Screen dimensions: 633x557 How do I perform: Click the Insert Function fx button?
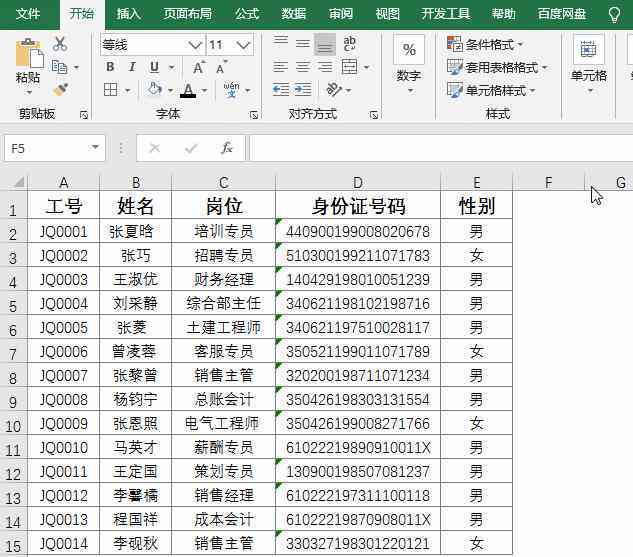227,148
